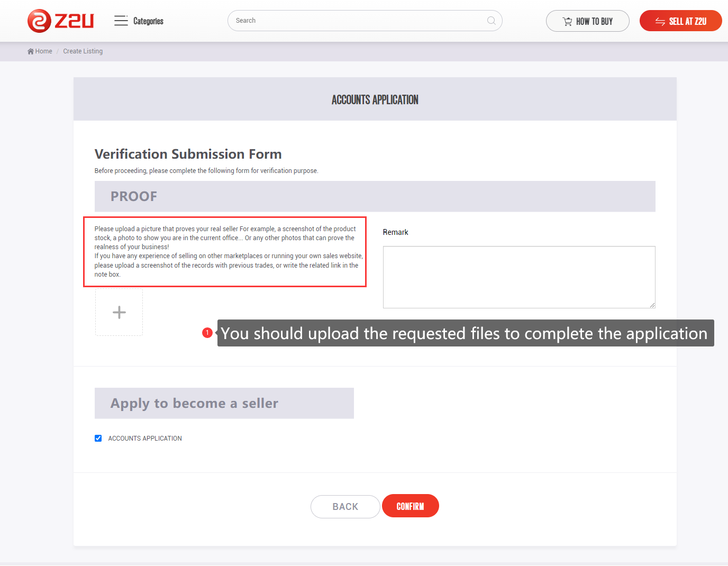Open the Create Listing breadcrumb
Image resolution: width=728 pixels, height=566 pixels.
pyautogui.click(x=83, y=51)
